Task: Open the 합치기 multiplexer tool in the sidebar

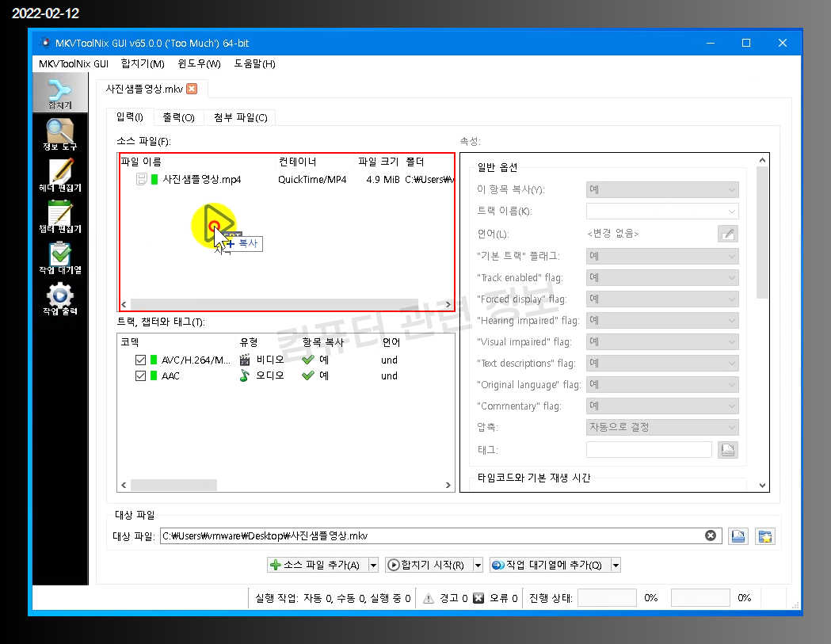Action: coord(60,93)
